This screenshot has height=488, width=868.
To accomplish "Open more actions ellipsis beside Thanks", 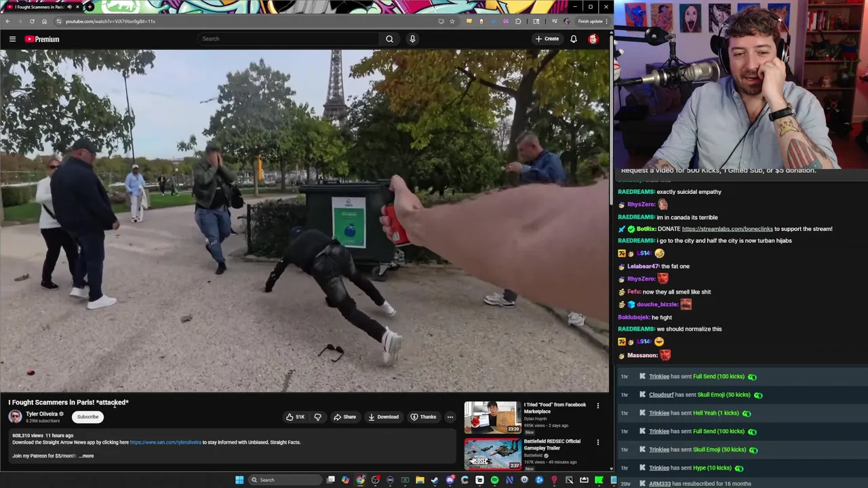I will (450, 417).
